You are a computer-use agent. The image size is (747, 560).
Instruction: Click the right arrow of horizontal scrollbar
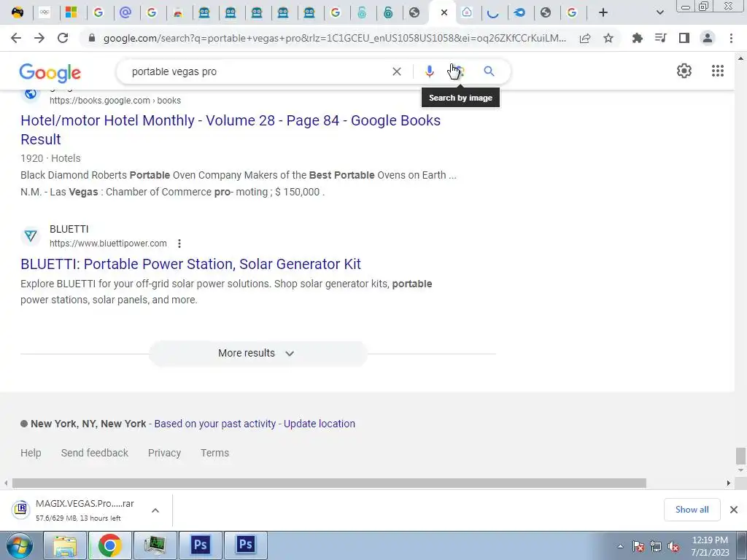pos(729,483)
